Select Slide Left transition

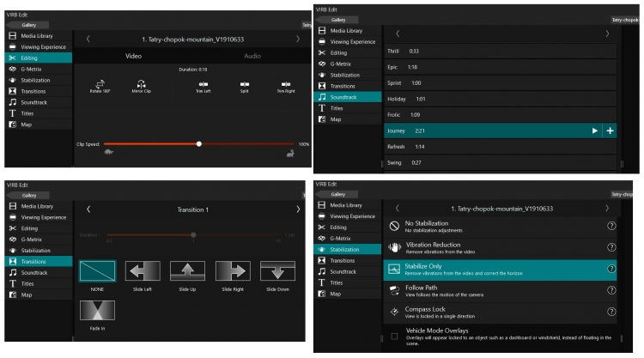coord(143,271)
